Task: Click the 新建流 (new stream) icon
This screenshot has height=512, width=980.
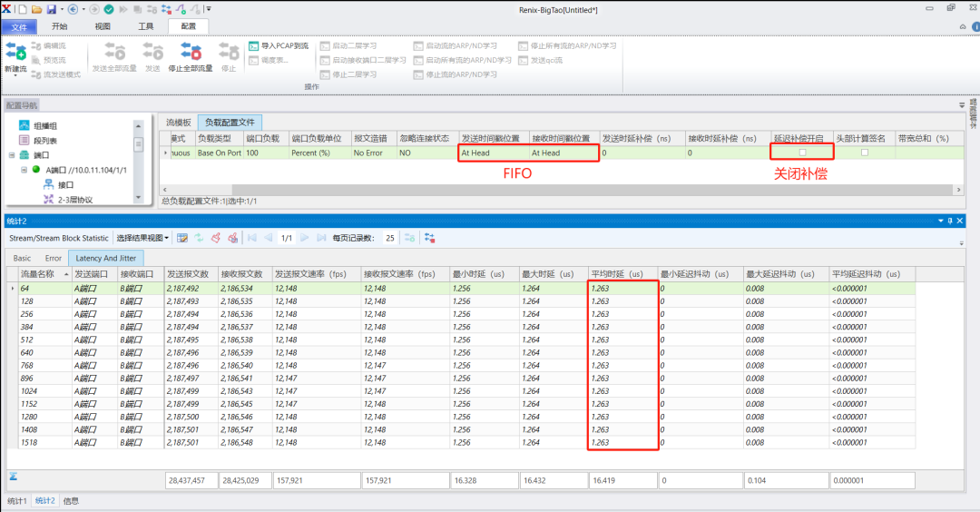Action: tap(15, 53)
